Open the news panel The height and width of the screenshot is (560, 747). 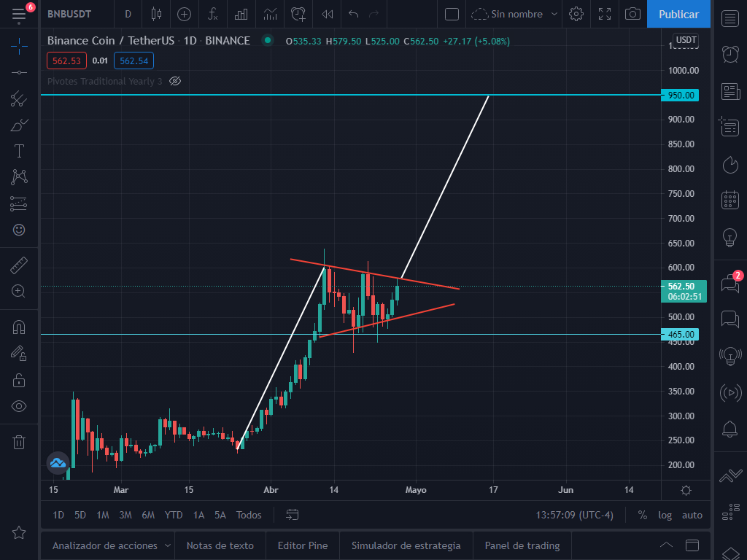click(x=729, y=91)
